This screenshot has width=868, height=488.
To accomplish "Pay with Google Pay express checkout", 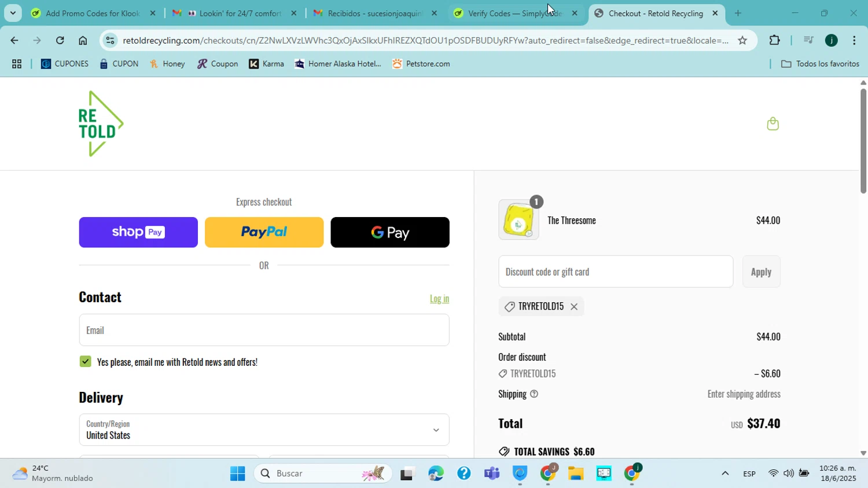I will (x=390, y=232).
